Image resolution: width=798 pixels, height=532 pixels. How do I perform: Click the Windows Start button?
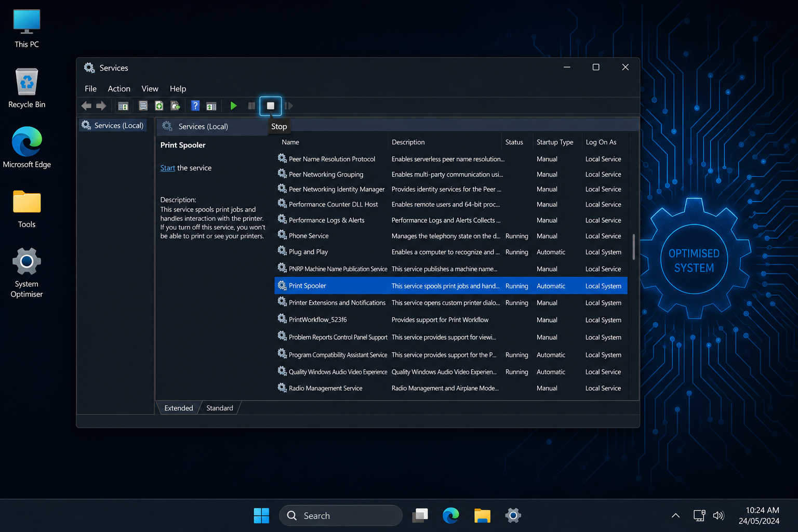coord(261,515)
